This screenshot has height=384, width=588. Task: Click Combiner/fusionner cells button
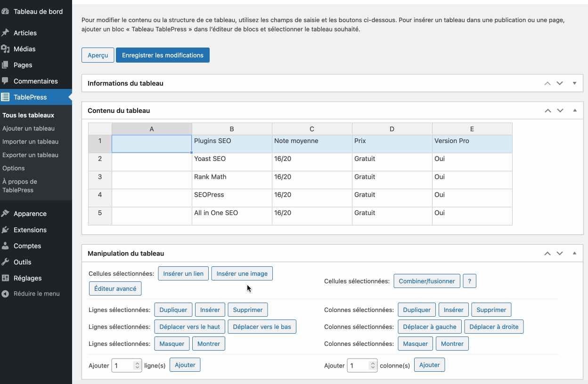[x=427, y=281]
